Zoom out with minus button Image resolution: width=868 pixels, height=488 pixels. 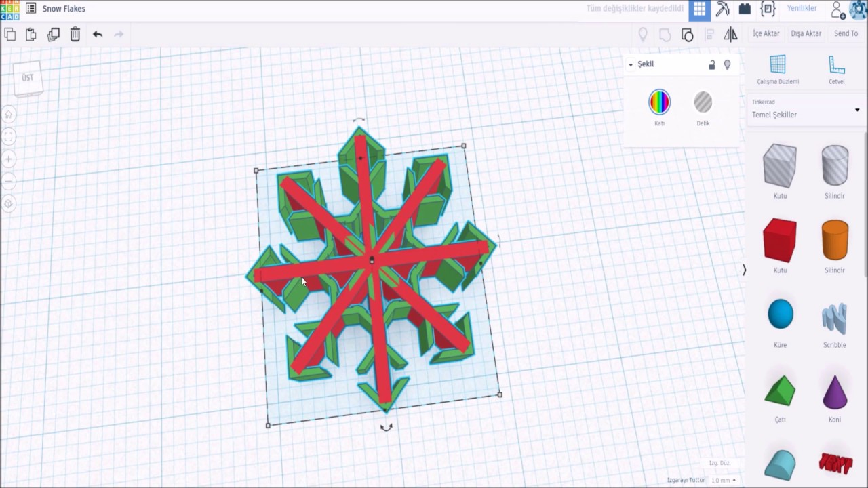click(x=9, y=182)
